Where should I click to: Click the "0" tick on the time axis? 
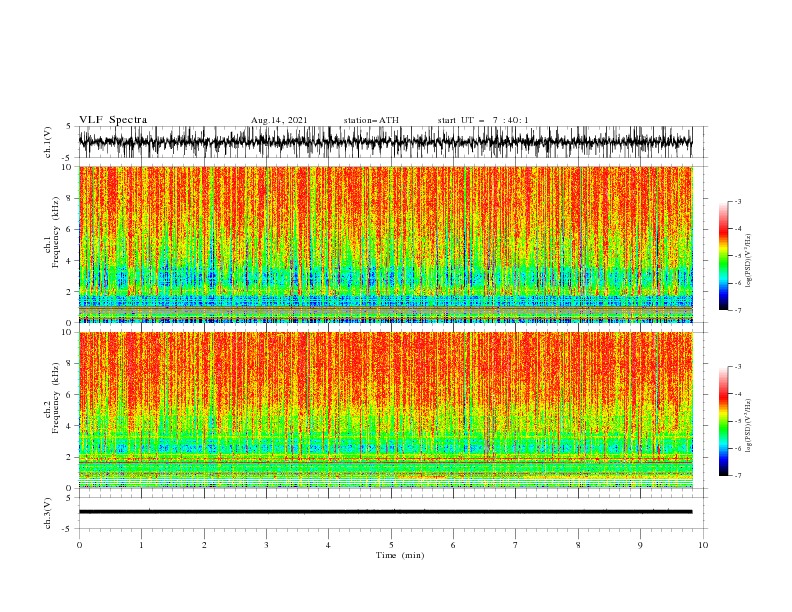coord(79,545)
